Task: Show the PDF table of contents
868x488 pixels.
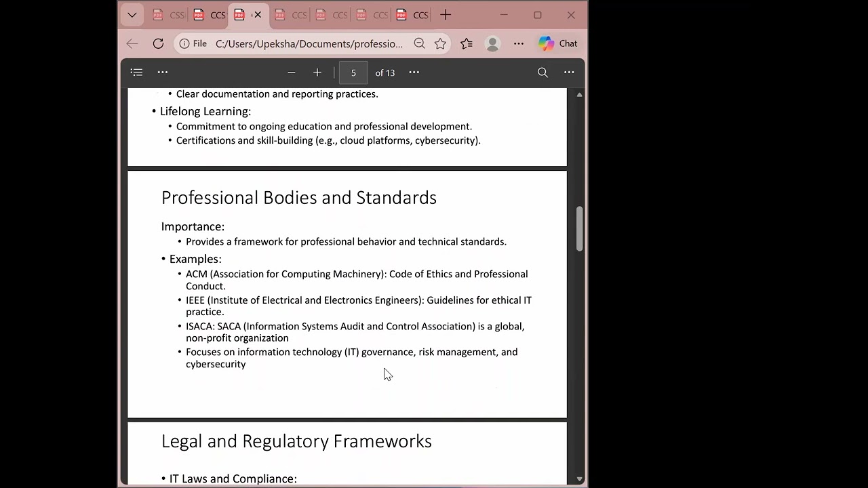Action: 136,73
